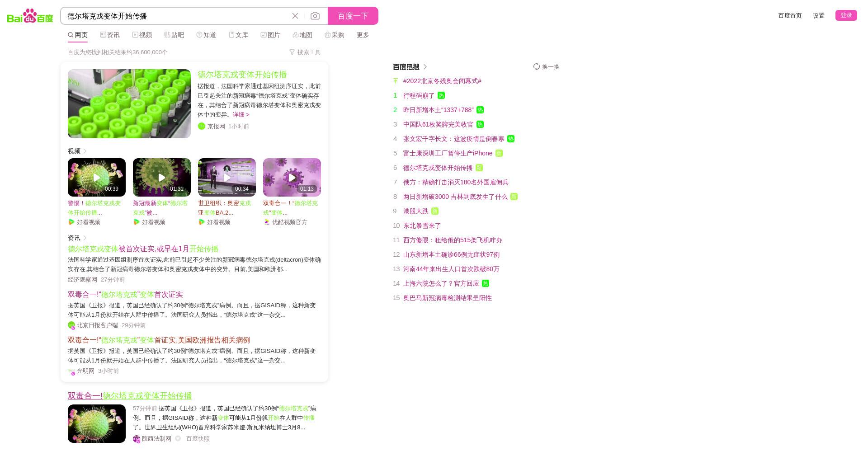The image size is (868, 451).
Task: Open pinned topic #2022北京冬残奥会闭幕式#
Action: 442,81
